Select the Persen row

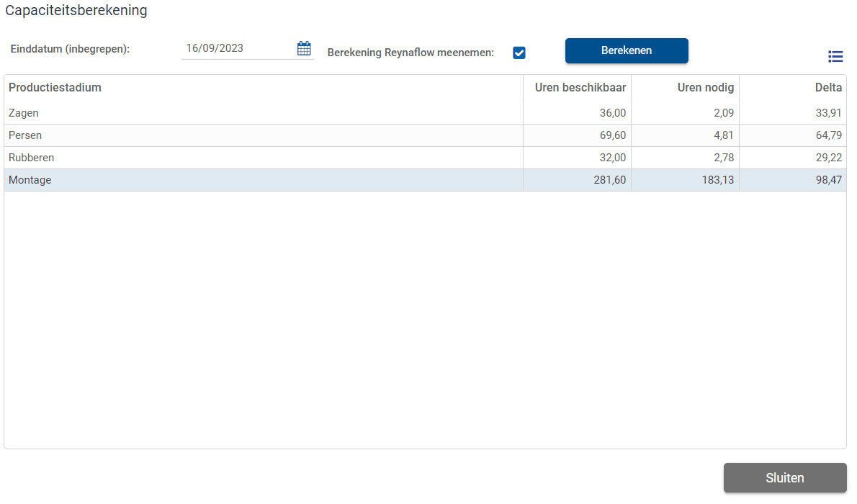click(x=425, y=135)
